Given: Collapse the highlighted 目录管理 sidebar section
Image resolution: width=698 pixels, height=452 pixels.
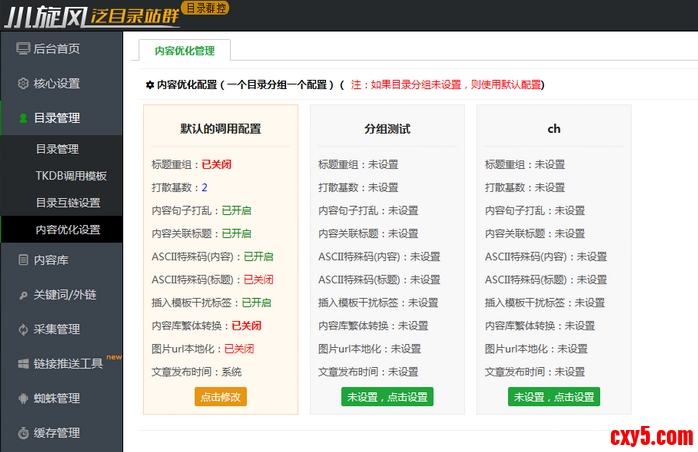Looking at the screenshot, I should [61, 118].
